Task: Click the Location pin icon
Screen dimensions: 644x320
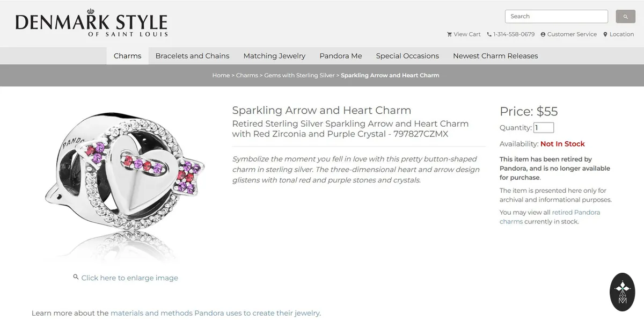Action: (x=605, y=34)
